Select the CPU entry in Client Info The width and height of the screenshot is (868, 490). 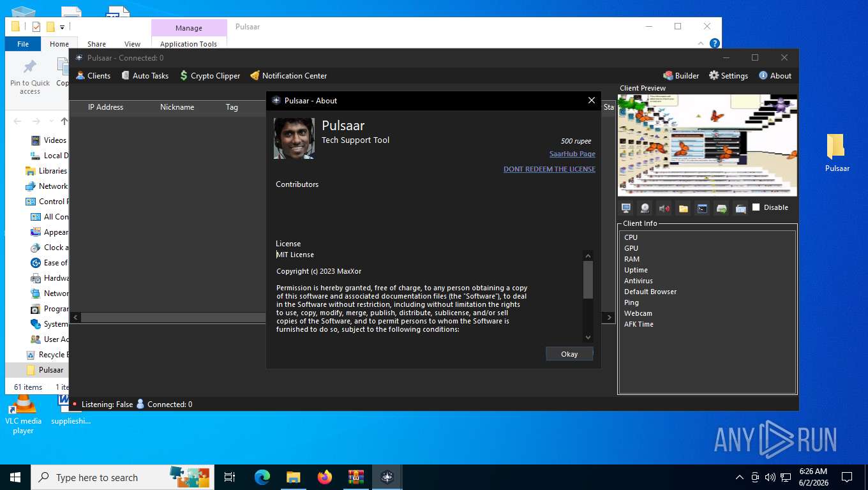[x=631, y=237]
